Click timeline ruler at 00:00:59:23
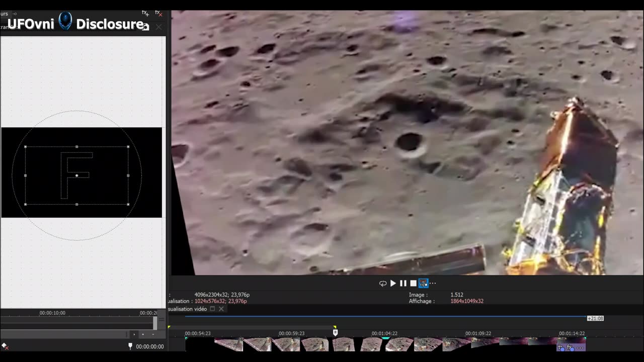644x362 pixels. 292,333
